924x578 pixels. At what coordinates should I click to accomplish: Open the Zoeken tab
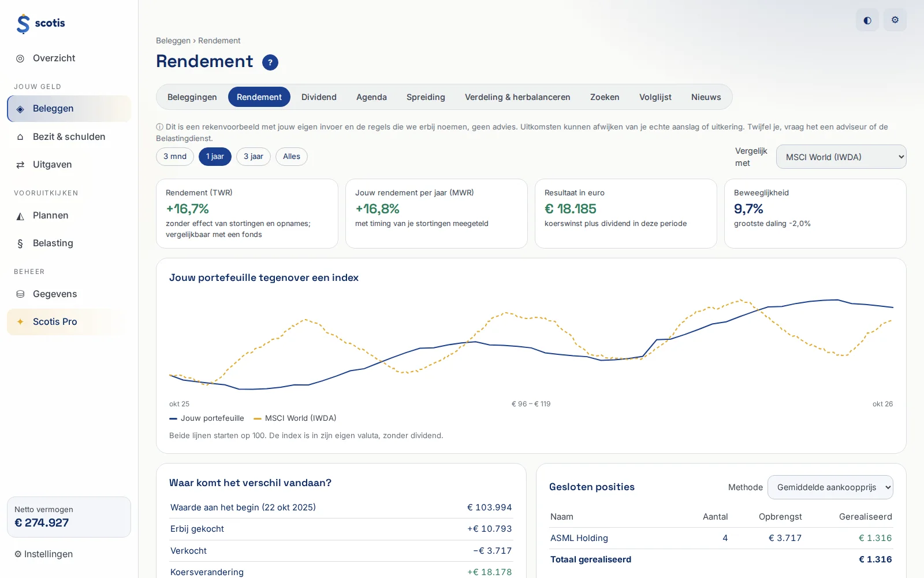pyautogui.click(x=605, y=97)
